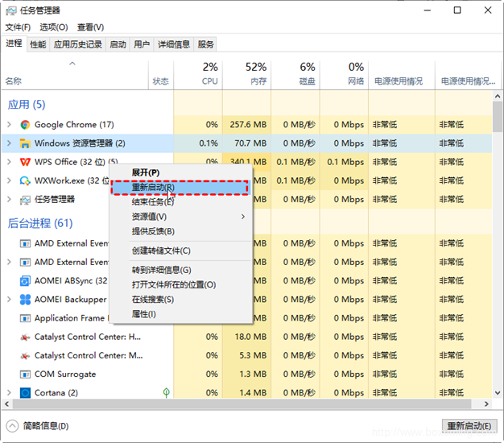Switch to the 服务 tab
This screenshot has width=504, height=443.
[206, 44]
